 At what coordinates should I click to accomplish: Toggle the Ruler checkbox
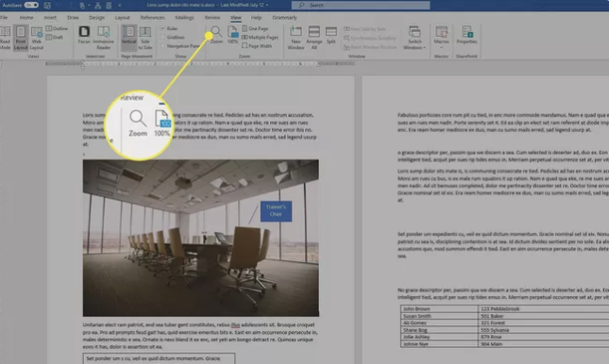169,28
